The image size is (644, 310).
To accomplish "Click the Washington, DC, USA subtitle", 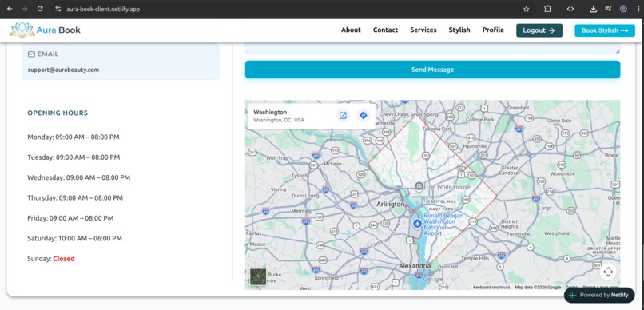I will coord(279,121).
